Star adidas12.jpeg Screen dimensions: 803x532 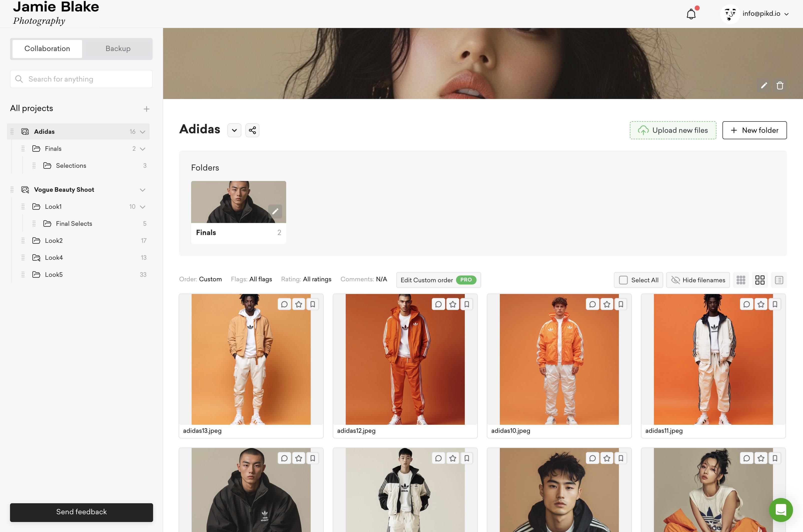[453, 304]
